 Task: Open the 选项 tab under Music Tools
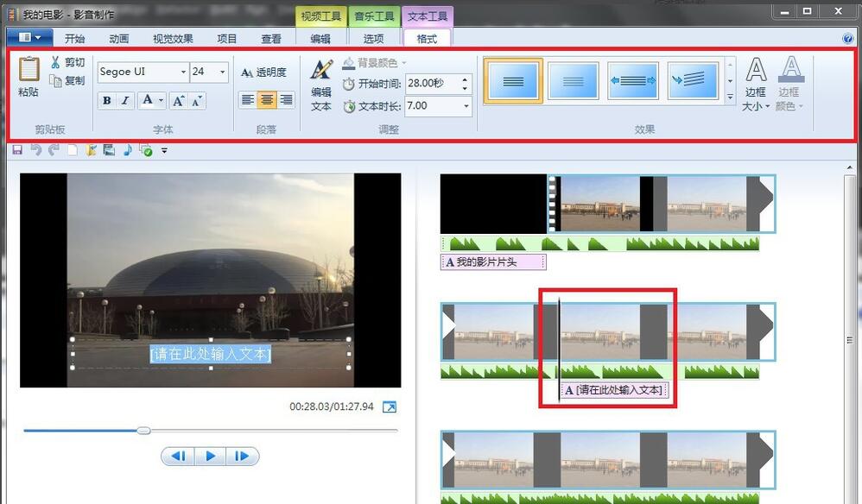[x=374, y=39]
